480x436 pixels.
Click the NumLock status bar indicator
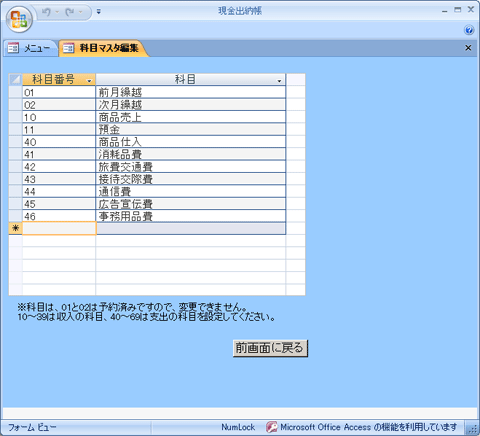click(238, 427)
